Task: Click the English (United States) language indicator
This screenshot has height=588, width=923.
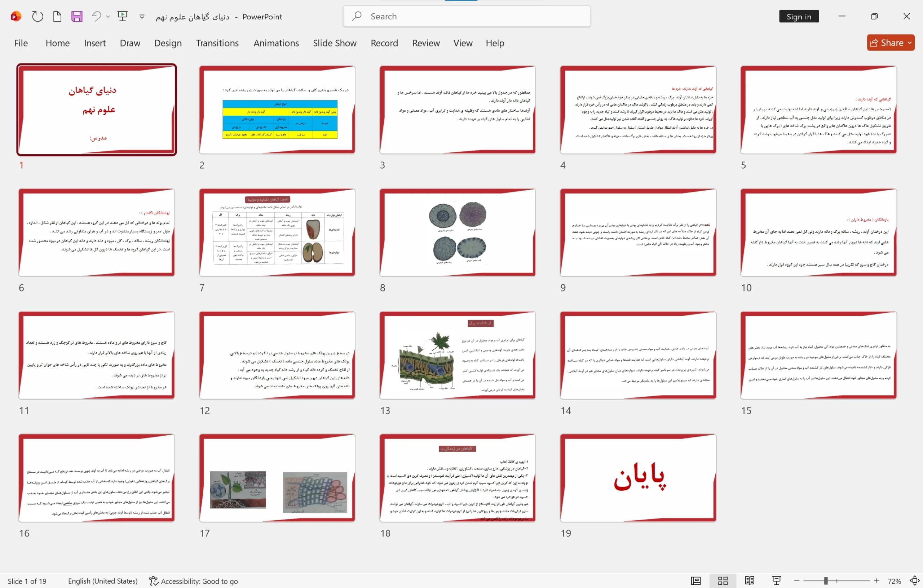Action: (103, 581)
